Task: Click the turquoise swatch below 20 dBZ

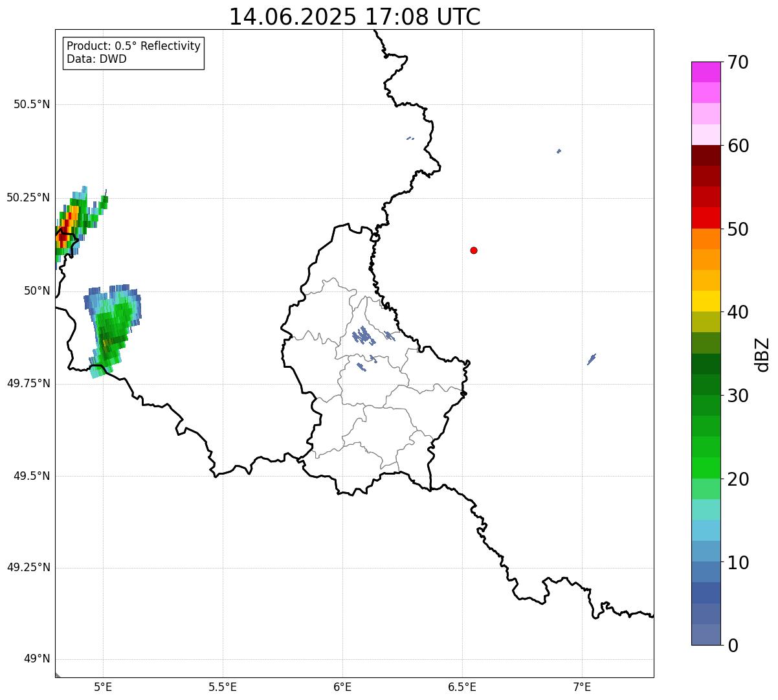Action: pyautogui.click(x=706, y=510)
